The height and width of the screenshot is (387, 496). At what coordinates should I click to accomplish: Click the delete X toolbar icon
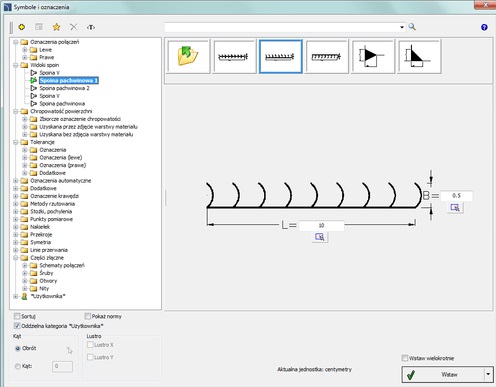coord(73,27)
